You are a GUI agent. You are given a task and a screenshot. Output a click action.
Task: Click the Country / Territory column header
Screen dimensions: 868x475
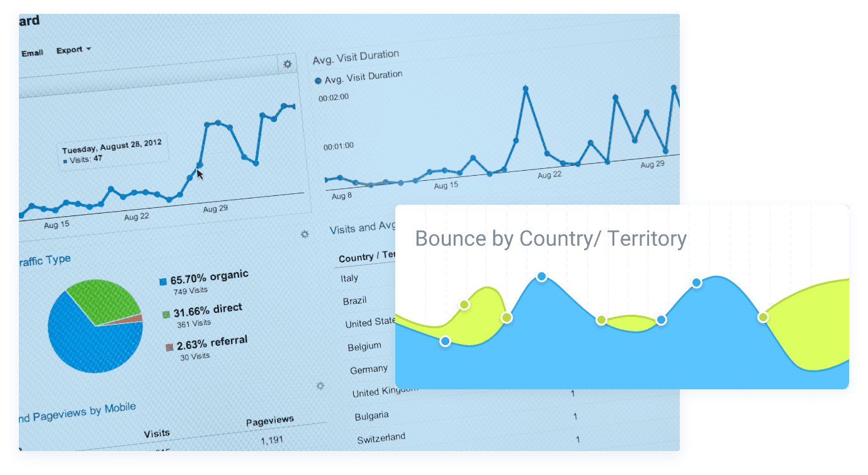(367, 256)
